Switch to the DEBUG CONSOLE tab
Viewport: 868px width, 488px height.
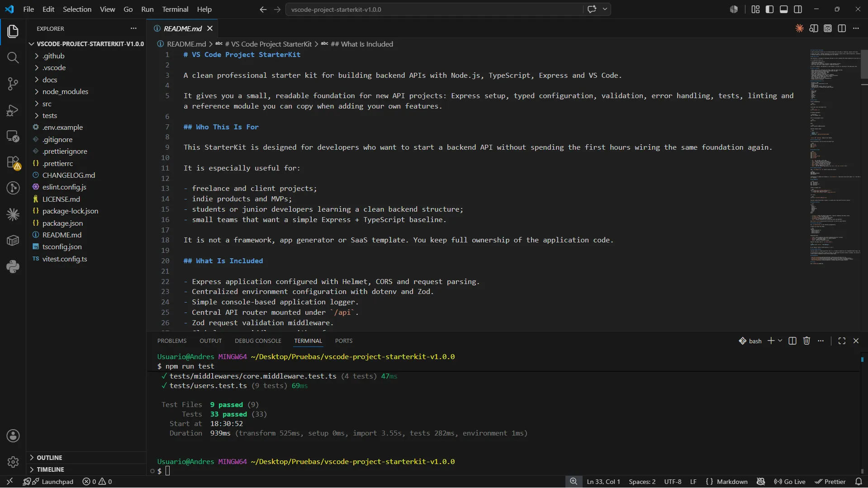(x=258, y=341)
